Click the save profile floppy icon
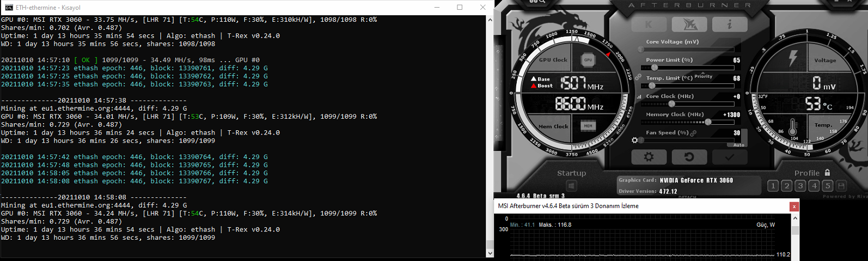868x261 pixels. [841, 186]
